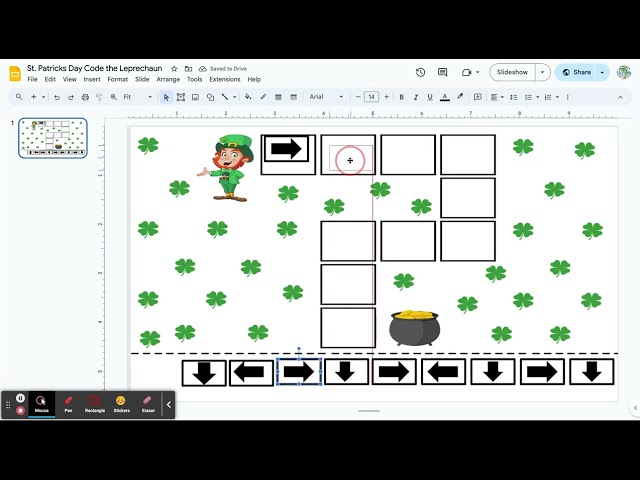Open version history

coord(420,72)
